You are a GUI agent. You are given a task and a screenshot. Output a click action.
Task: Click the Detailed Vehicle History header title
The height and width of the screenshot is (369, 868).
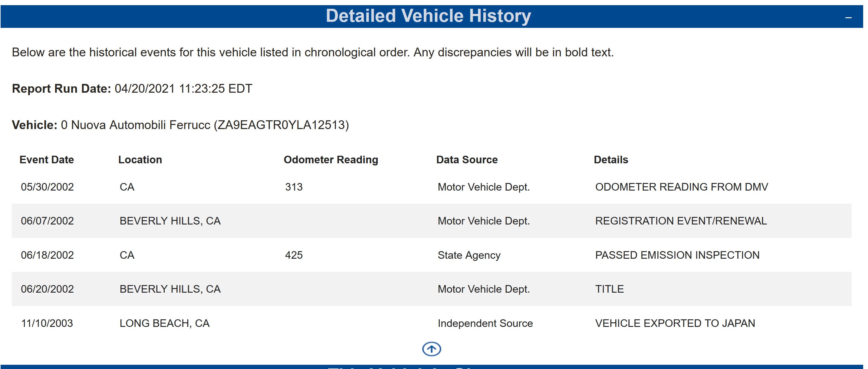[x=428, y=16]
